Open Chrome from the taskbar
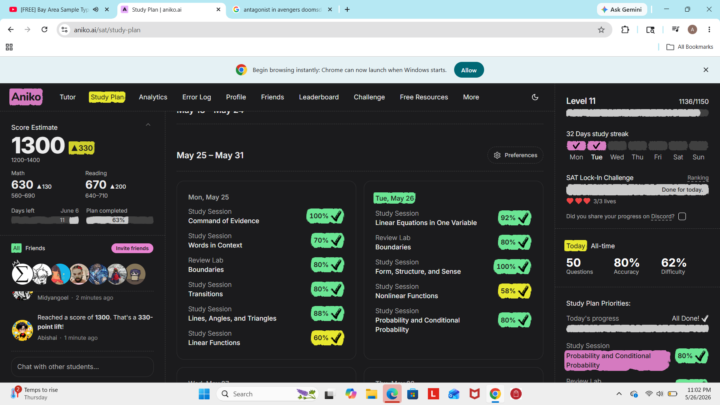The width and height of the screenshot is (720, 405). point(495,394)
